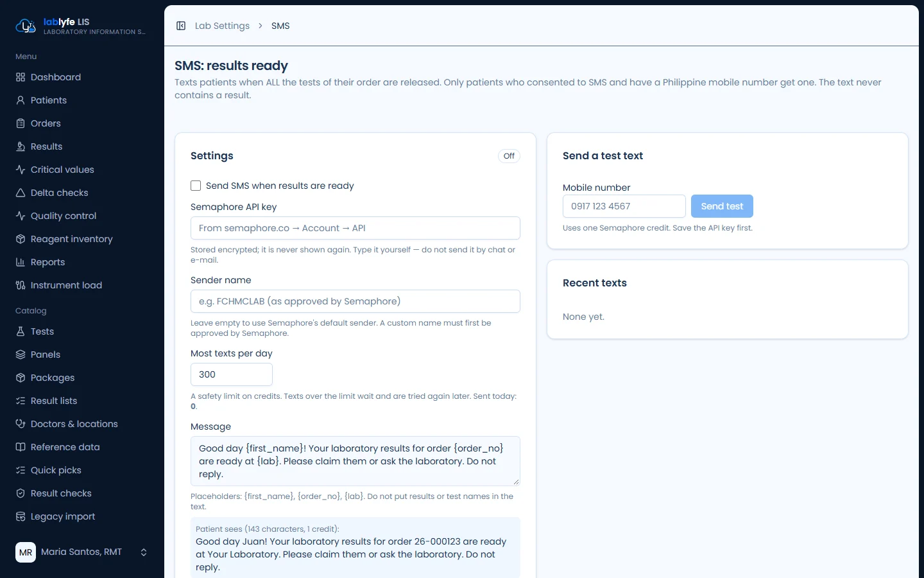Navigate to Quality control

82,216
